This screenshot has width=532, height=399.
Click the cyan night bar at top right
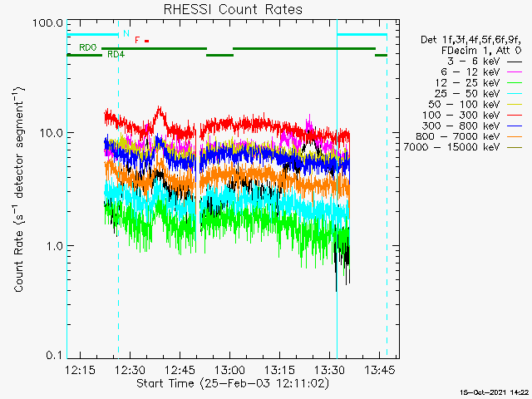click(x=362, y=34)
